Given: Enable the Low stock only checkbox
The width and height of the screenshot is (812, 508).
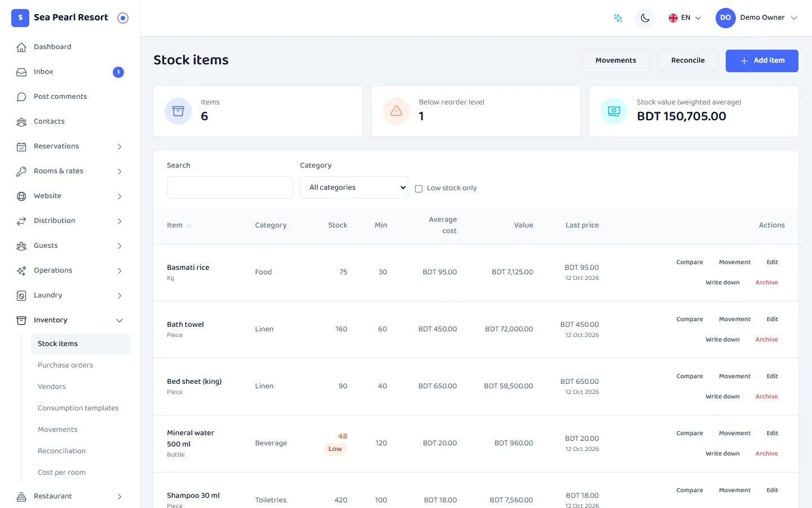Looking at the screenshot, I should pyautogui.click(x=418, y=189).
